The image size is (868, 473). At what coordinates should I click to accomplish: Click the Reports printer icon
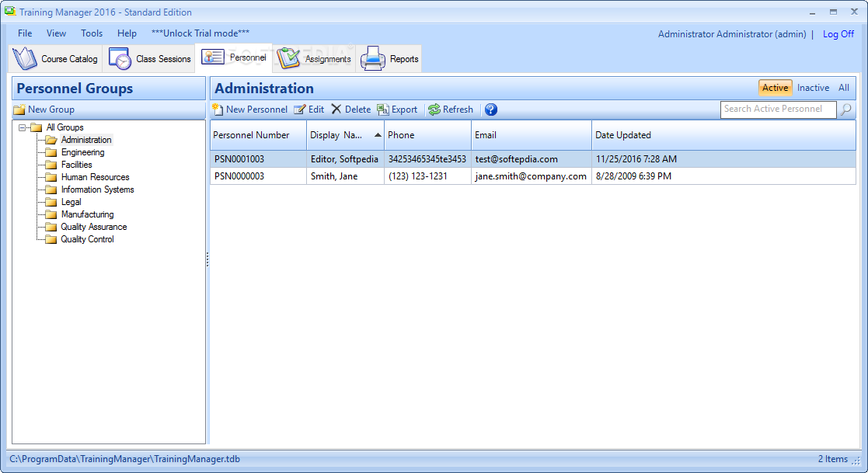pyautogui.click(x=372, y=59)
